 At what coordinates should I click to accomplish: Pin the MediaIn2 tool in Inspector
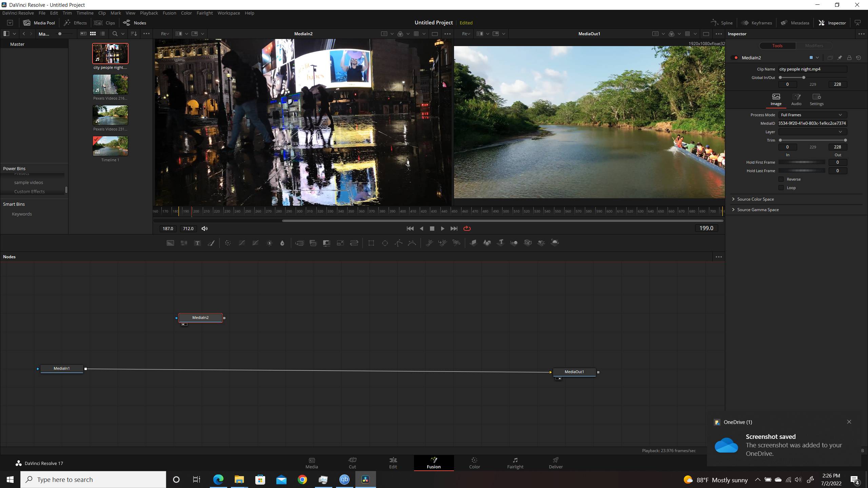tap(840, 58)
